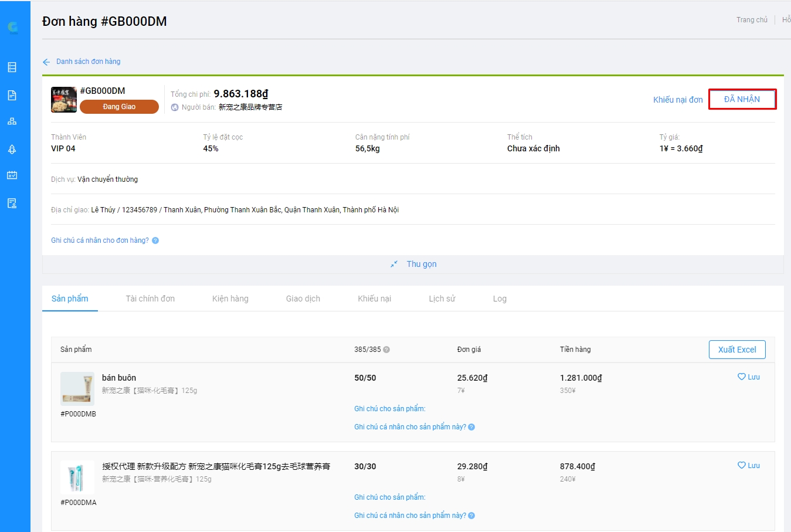
Task: Open the calendar checklist icon in the sidebar
Action: (12, 175)
